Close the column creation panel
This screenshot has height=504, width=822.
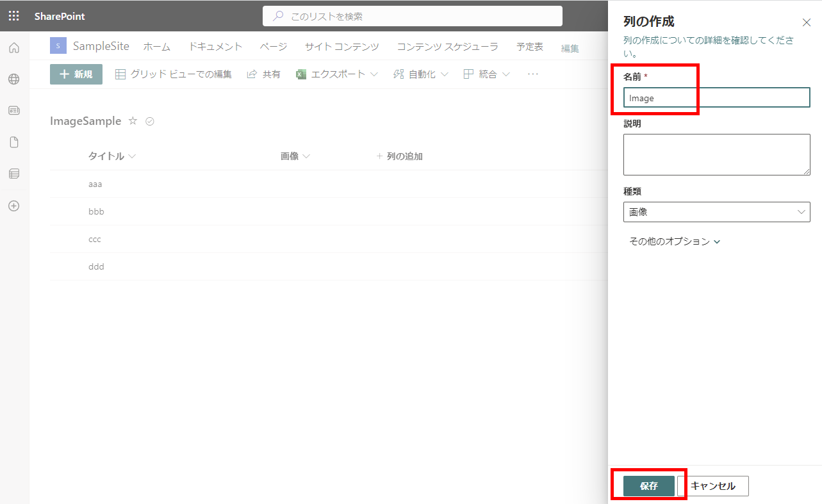point(806,22)
